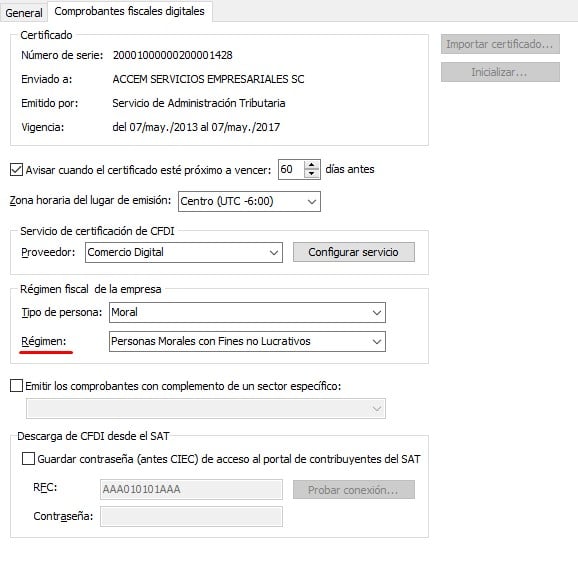Image resolution: width=578 pixels, height=569 pixels.
Task: Click the Probar conexión button
Action: click(354, 490)
